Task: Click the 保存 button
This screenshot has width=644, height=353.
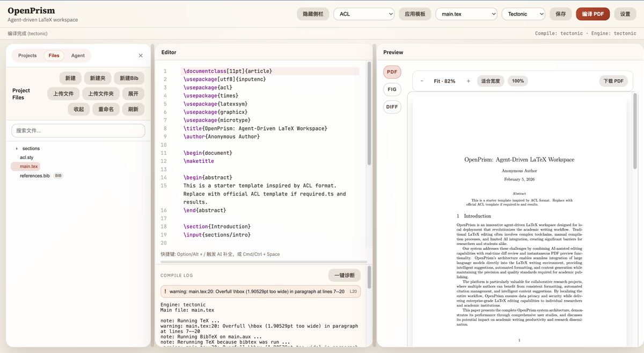Action: point(560,14)
